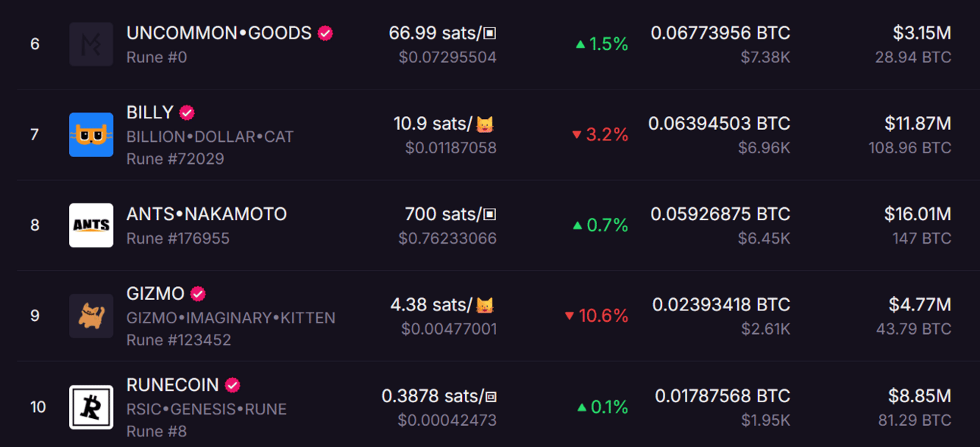Open the UNCOMMON•GOODS rune logo
The width and height of the screenshot is (980, 447).
click(91, 44)
